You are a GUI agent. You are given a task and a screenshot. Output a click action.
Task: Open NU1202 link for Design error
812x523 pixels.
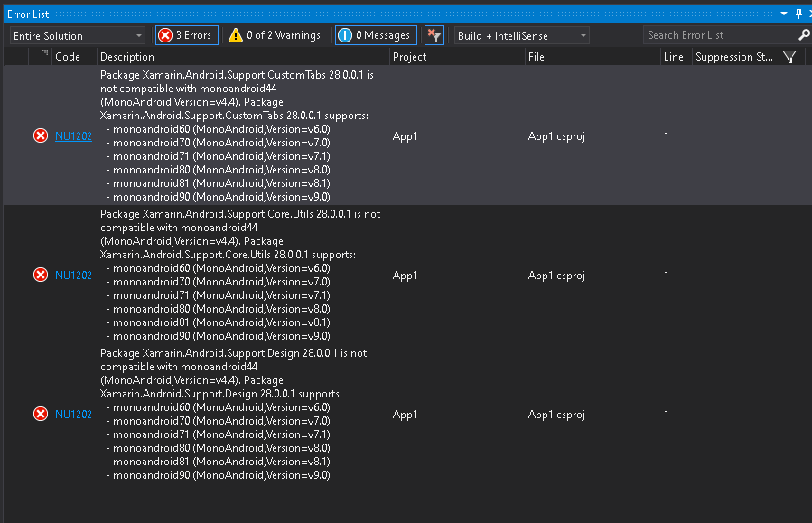click(73, 415)
